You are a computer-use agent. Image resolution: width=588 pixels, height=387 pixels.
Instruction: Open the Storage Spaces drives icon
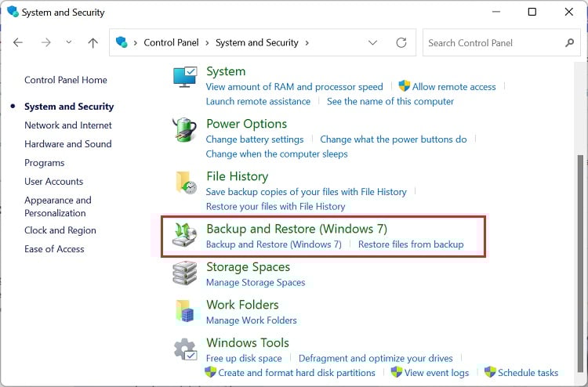coord(185,273)
